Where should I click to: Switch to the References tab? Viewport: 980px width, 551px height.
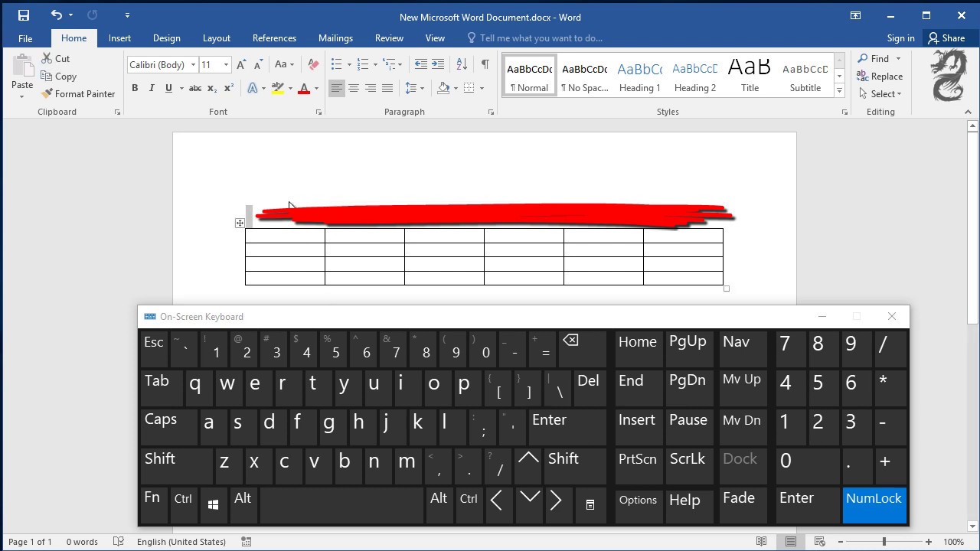(x=274, y=38)
